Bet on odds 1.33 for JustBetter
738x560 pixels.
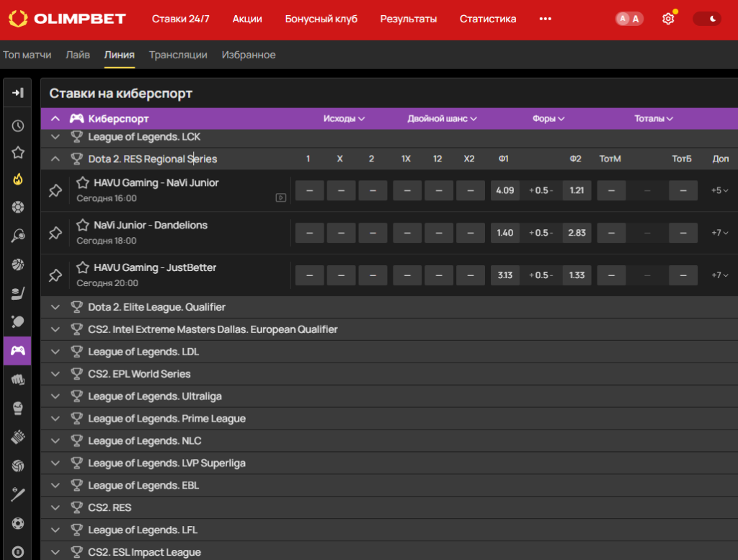577,275
